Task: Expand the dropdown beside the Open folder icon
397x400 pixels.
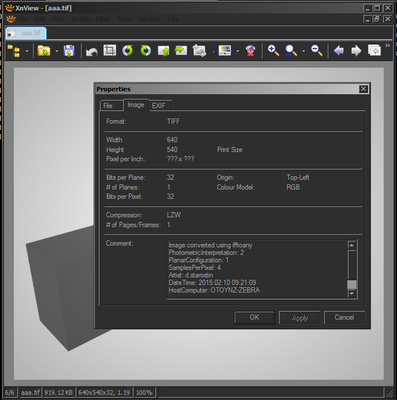Action: coord(57,51)
